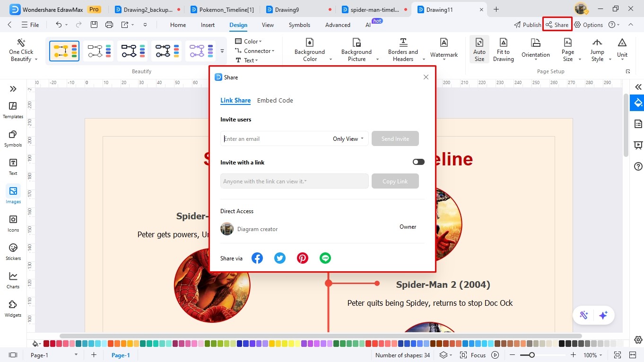Toggle Invite with a link switch
Image resolution: width=644 pixels, height=362 pixels.
[418, 162]
